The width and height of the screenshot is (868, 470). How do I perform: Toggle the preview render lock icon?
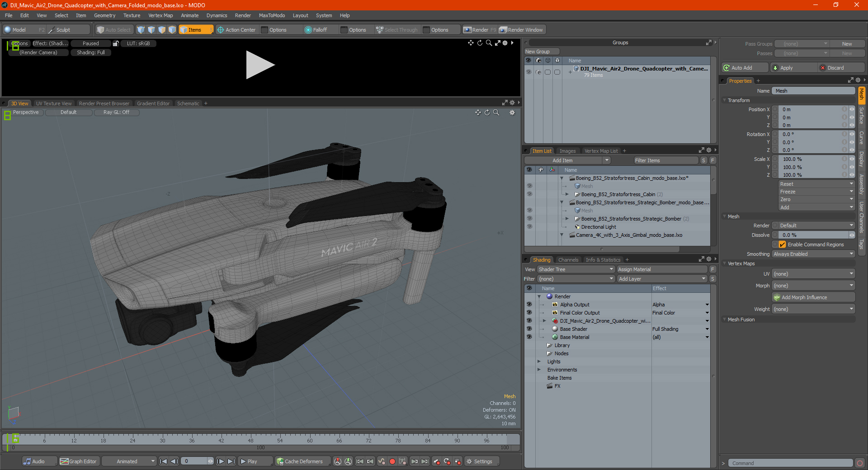116,43
